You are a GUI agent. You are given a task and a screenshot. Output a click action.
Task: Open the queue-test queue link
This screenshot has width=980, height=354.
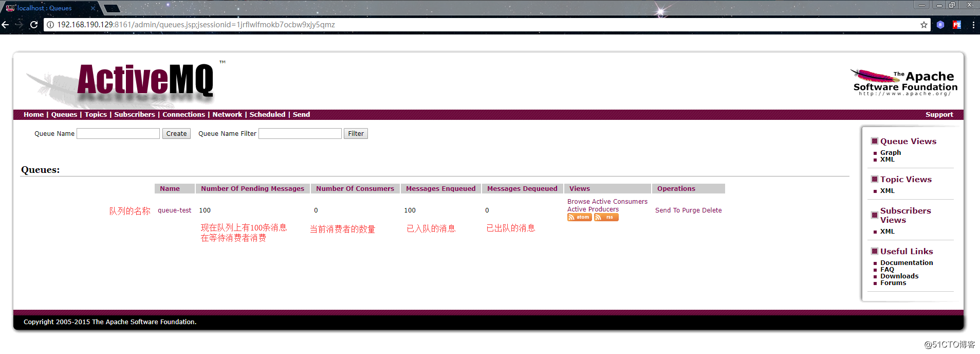click(175, 210)
